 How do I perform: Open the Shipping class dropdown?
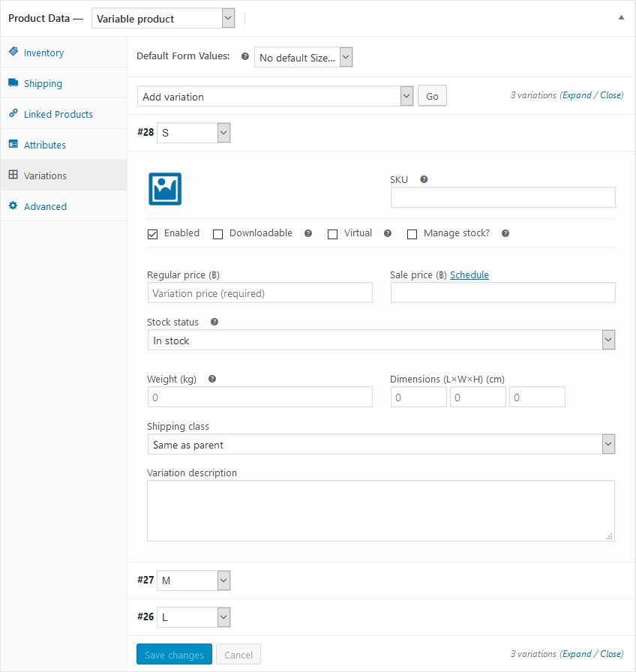point(382,445)
